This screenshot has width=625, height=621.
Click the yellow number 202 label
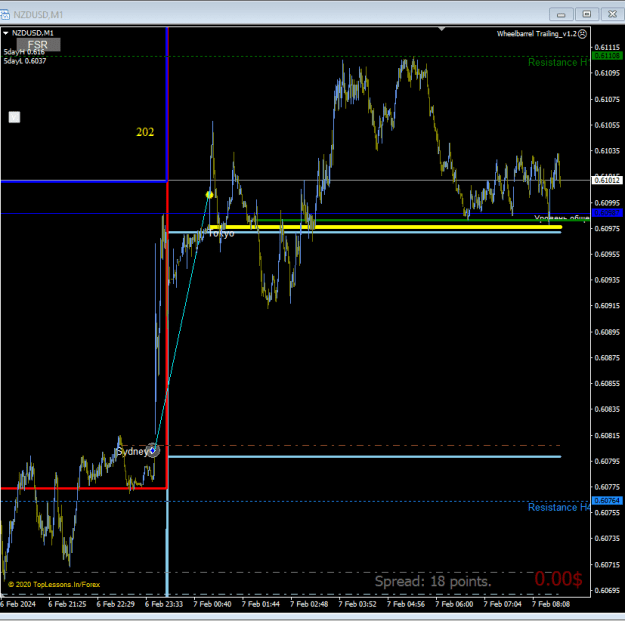click(x=145, y=132)
